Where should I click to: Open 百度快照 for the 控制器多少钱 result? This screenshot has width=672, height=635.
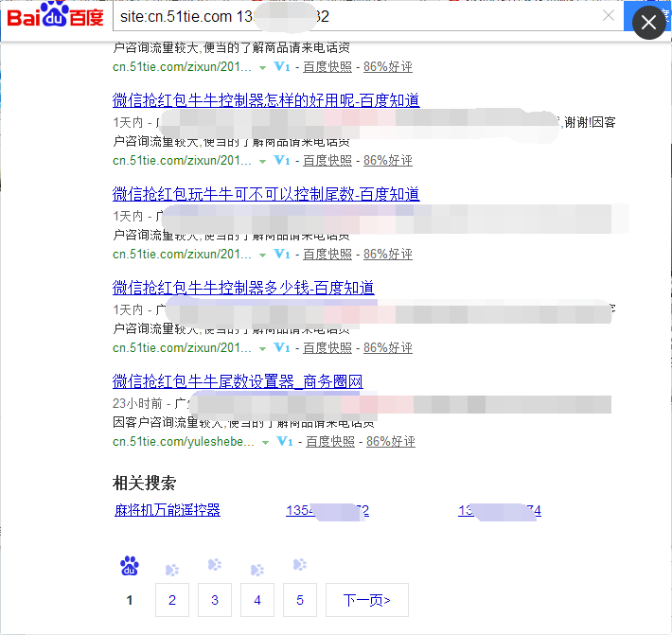point(327,348)
